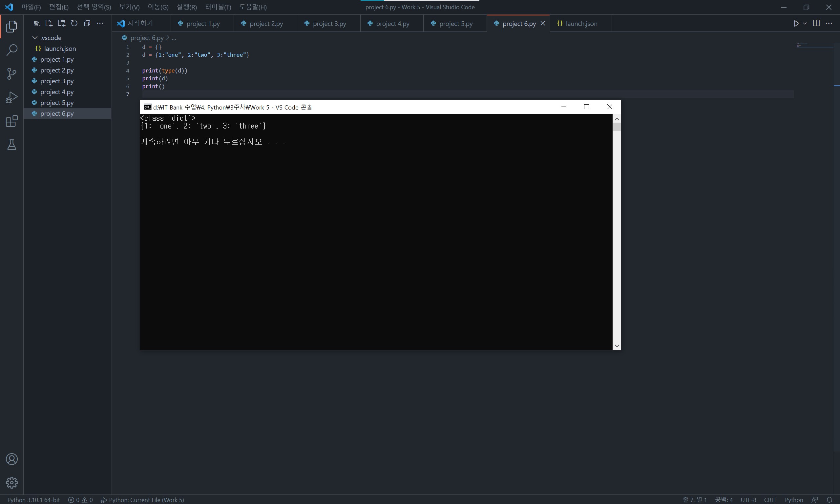Open the Testing flask icon view
The image size is (840, 504).
point(12,145)
